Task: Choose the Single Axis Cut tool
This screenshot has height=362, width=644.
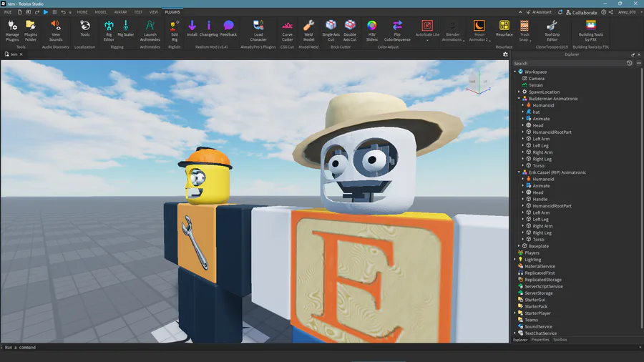Action: tap(331, 31)
